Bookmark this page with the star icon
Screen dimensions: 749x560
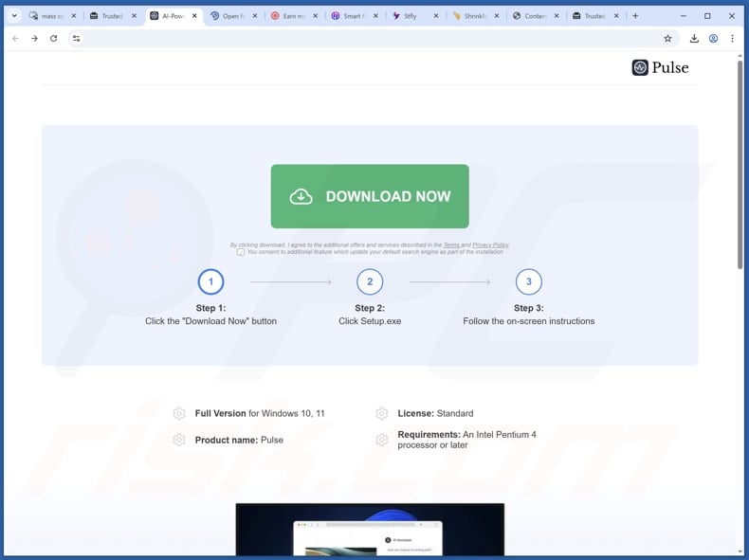pyautogui.click(x=667, y=38)
